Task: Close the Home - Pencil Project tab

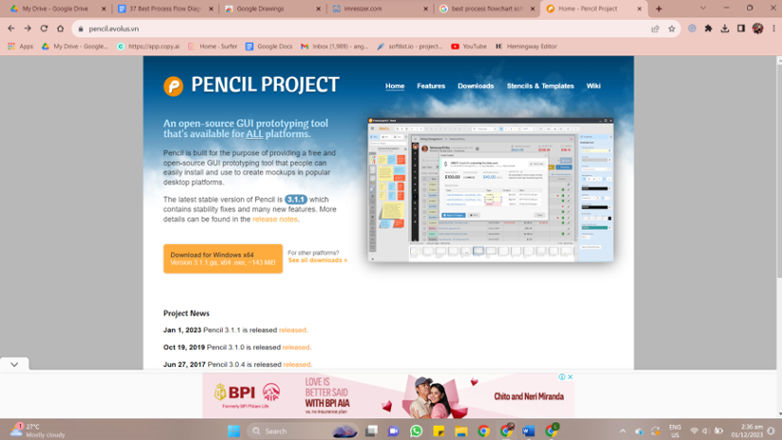Action: 639,8
